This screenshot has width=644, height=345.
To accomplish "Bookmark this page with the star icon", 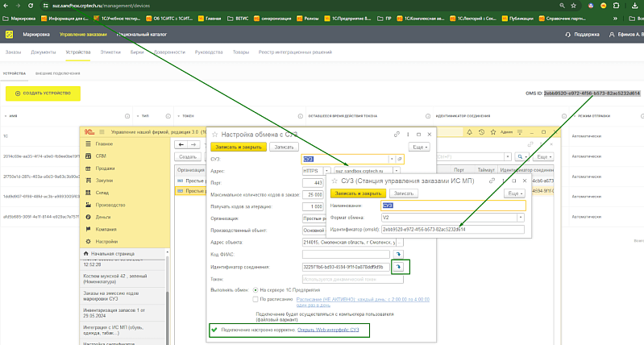I will coord(574,6).
